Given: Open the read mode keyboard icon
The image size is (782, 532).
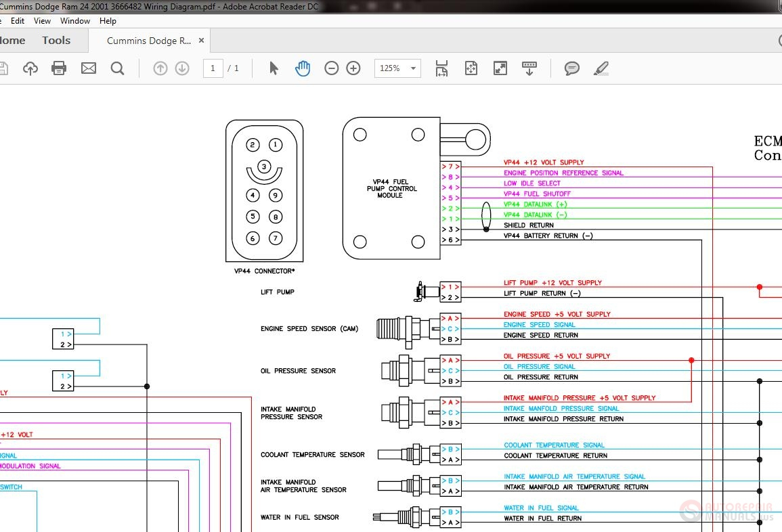Looking at the screenshot, I should (529, 68).
